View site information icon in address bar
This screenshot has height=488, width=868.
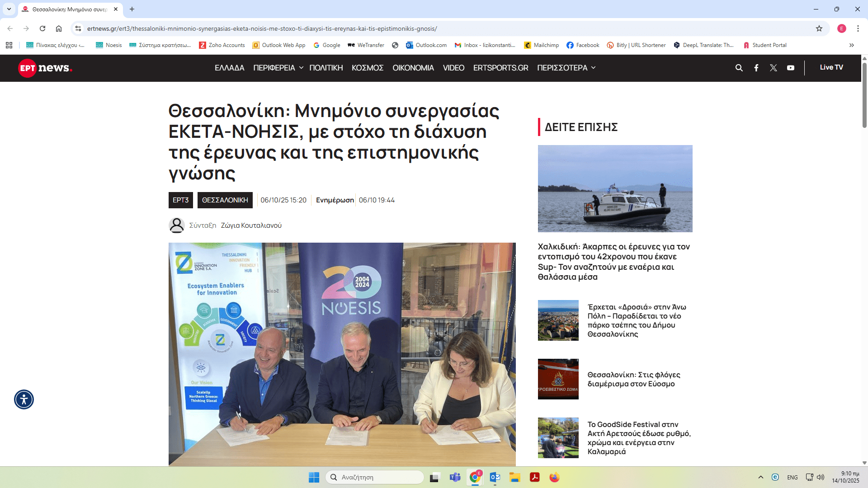[x=78, y=28]
